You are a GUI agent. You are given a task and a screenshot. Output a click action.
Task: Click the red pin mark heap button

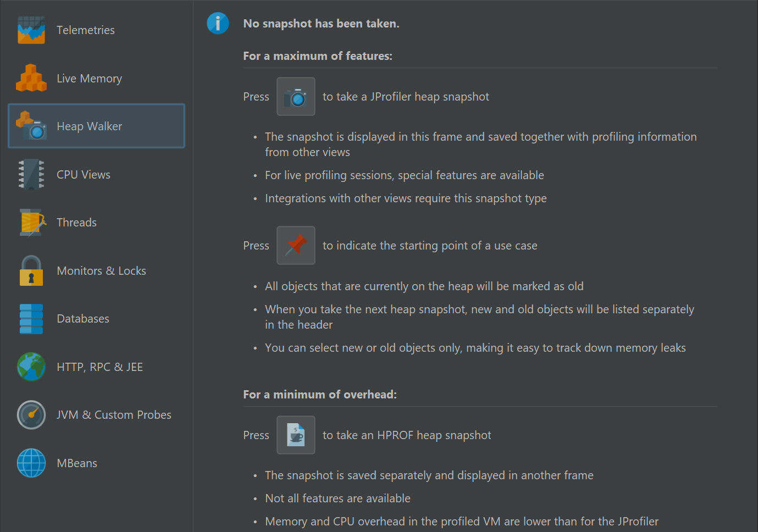coord(296,246)
